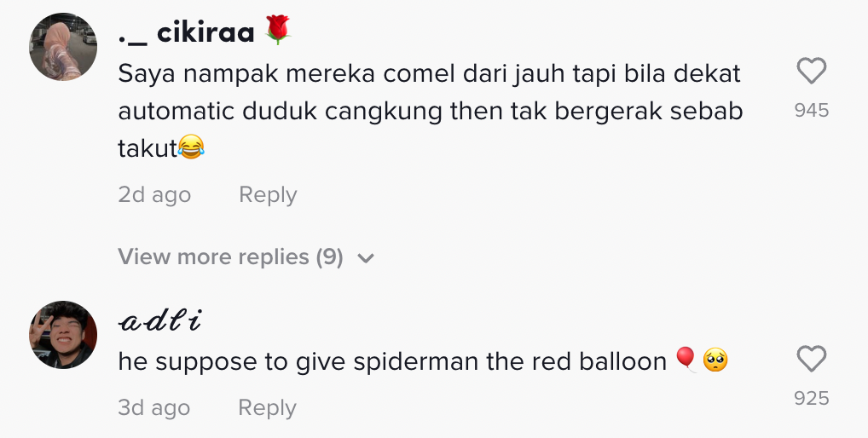Click the red balloon emoji
The height and width of the screenshot is (438, 868).
pos(686,361)
